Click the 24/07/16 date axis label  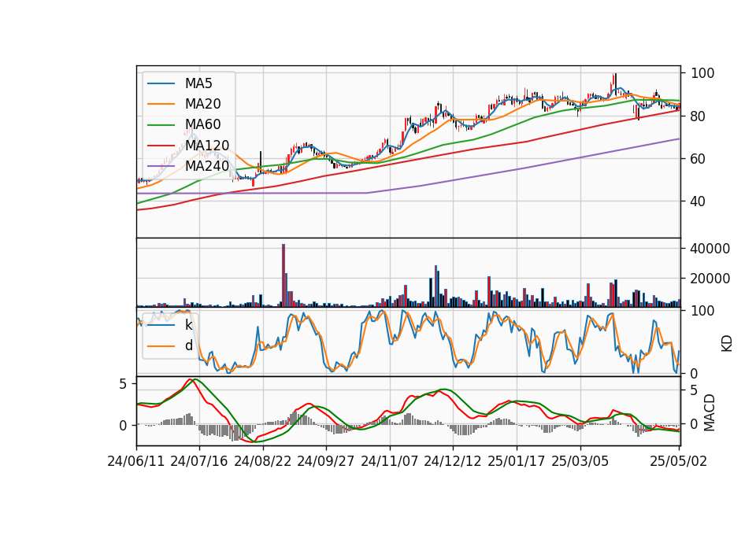pos(199,461)
